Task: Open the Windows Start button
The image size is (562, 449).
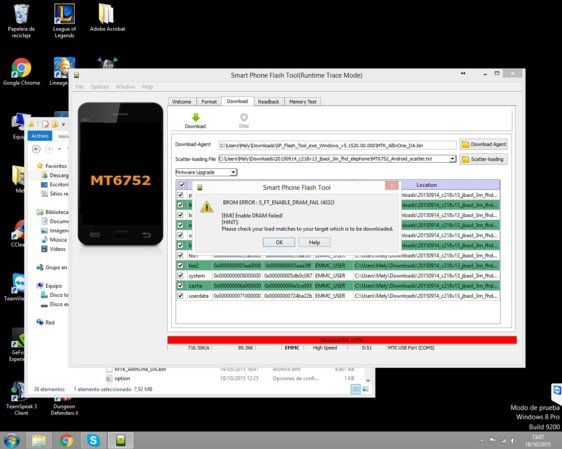Action: click(11, 440)
